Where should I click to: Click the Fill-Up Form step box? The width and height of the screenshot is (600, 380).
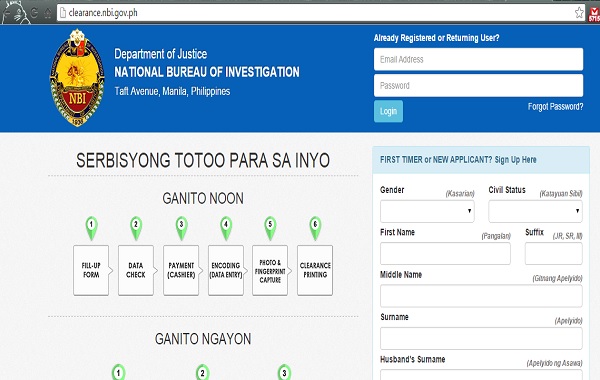coord(91,270)
